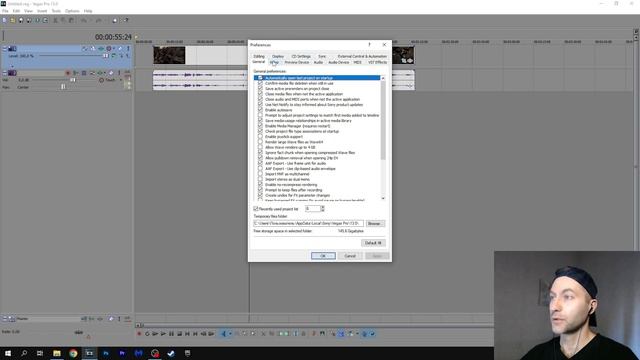The image size is (640, 360).
Task: Switch to the Display preferences tab
Action: click(x=278, y=56)
